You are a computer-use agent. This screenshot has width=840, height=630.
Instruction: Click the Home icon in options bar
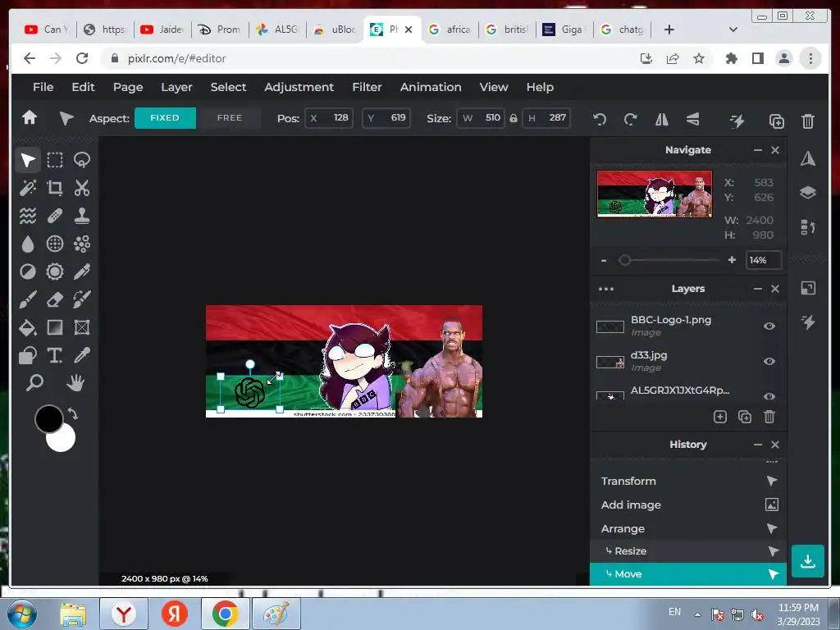[30, 118]
